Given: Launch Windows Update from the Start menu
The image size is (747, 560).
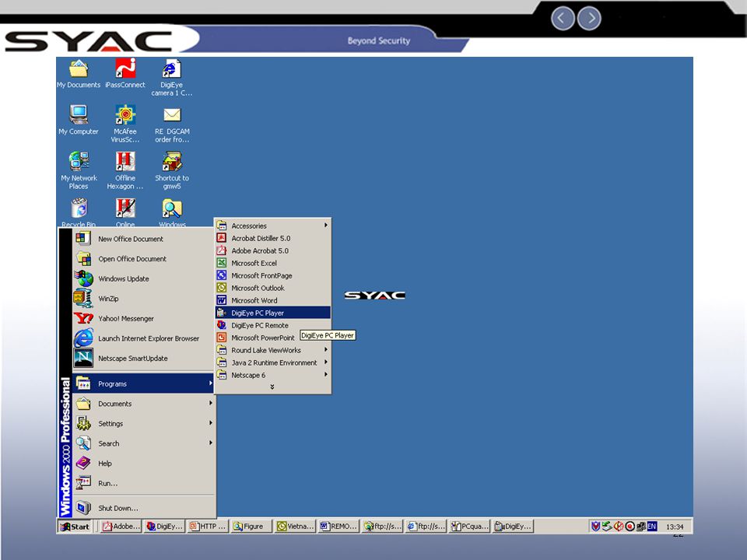Looking at the screenshot, I should coord(143,278).
